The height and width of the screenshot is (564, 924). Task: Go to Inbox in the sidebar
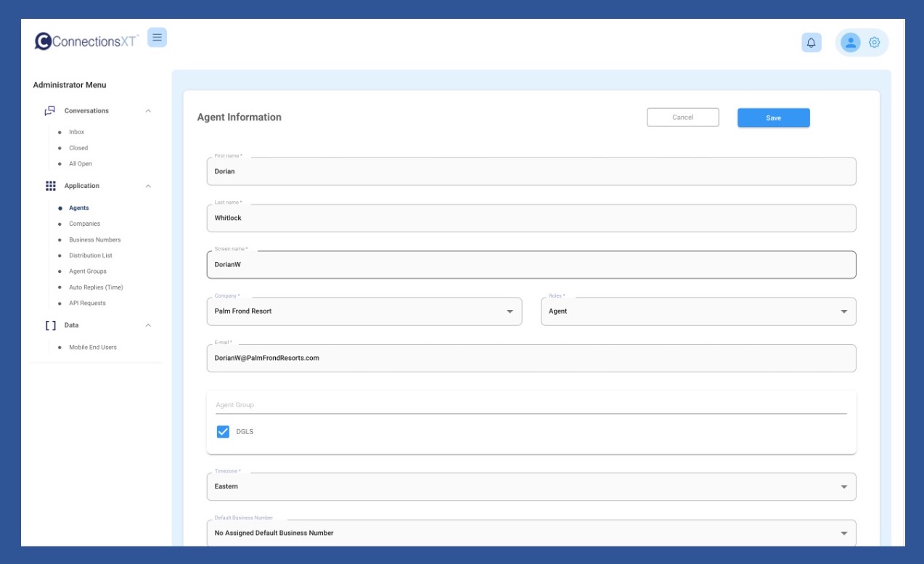pyautogui.click(x=76, y=132)
